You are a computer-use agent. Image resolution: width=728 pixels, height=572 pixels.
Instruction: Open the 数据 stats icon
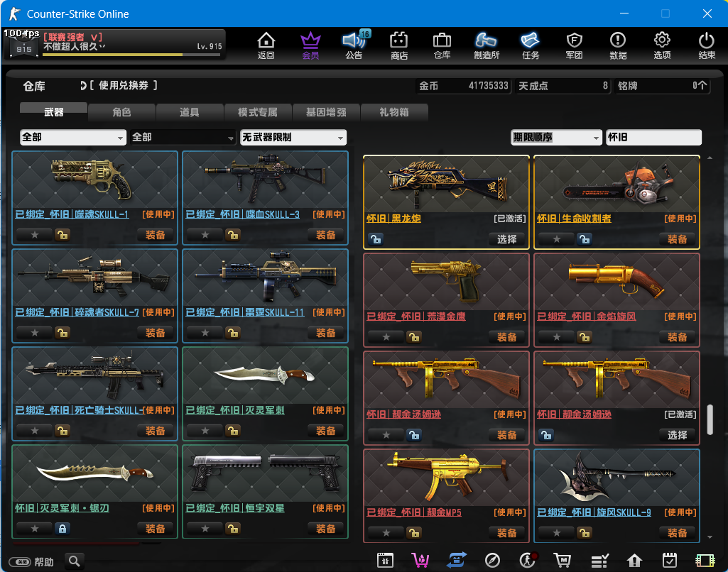(618, 45)
